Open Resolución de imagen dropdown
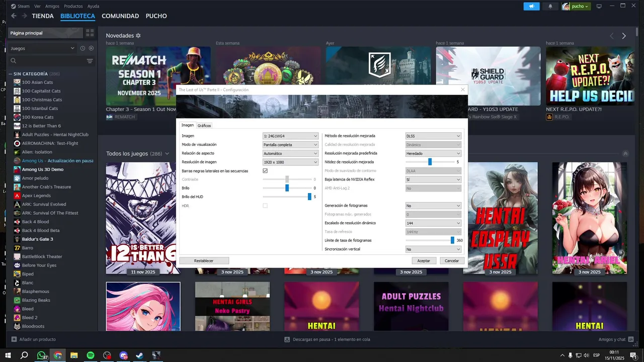644x362 pixels. [290, 162]
